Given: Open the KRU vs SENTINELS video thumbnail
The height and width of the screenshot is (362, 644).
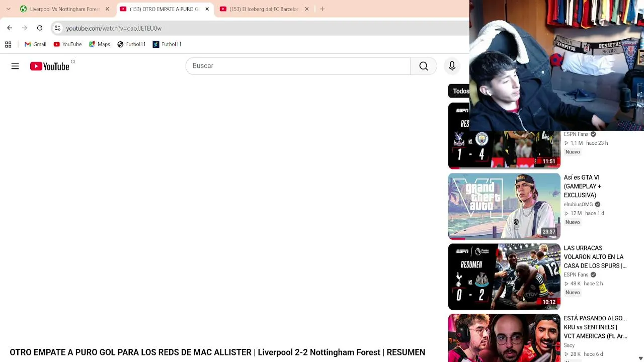Looking at the screenshot, I should pos(504,338).
